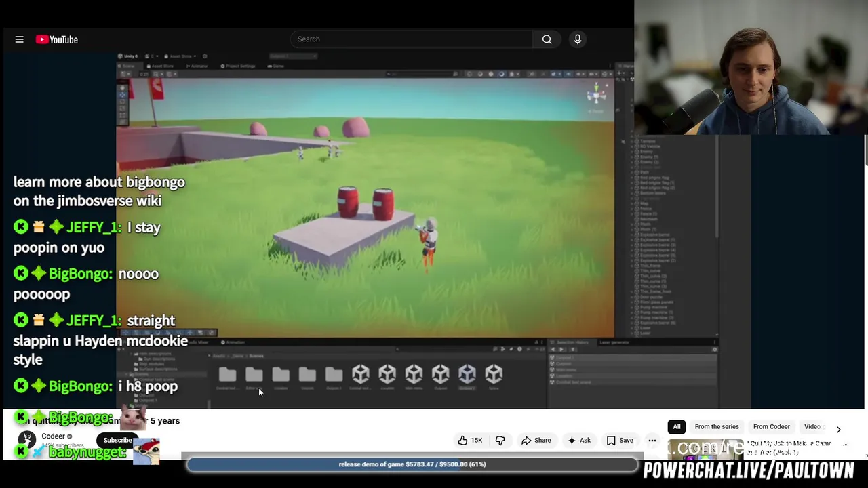Select the Unity Hand tool in scene
The width and height of the screenshot is (868, 488).
[x=122, y=89]
